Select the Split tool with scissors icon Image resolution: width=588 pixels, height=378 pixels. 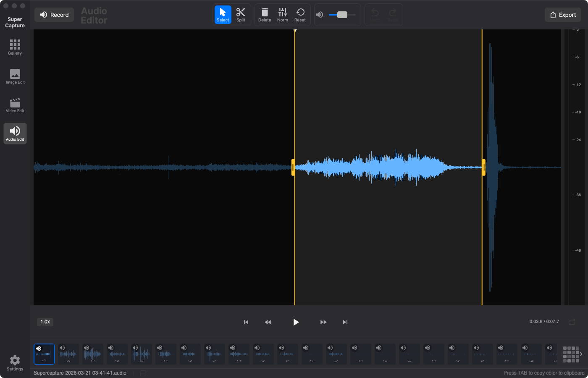click(x=241, y=14)
